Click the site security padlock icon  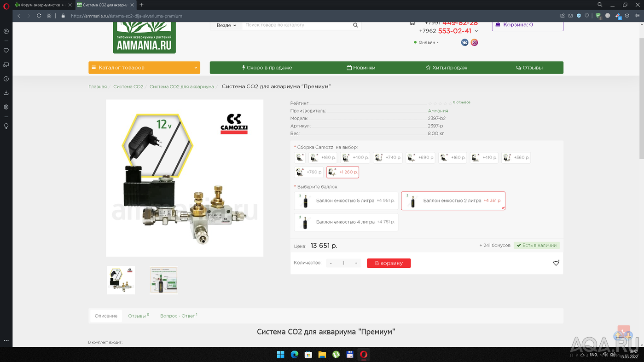[x=63, y=16]
